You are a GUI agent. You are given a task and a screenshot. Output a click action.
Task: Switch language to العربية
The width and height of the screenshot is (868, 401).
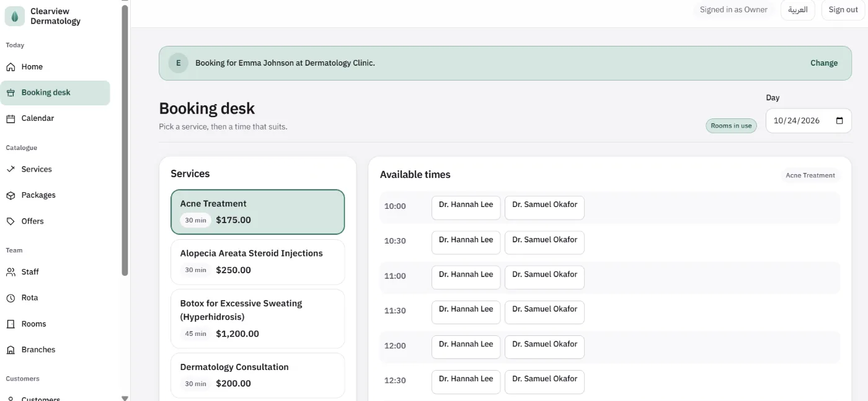pos(797,10)
